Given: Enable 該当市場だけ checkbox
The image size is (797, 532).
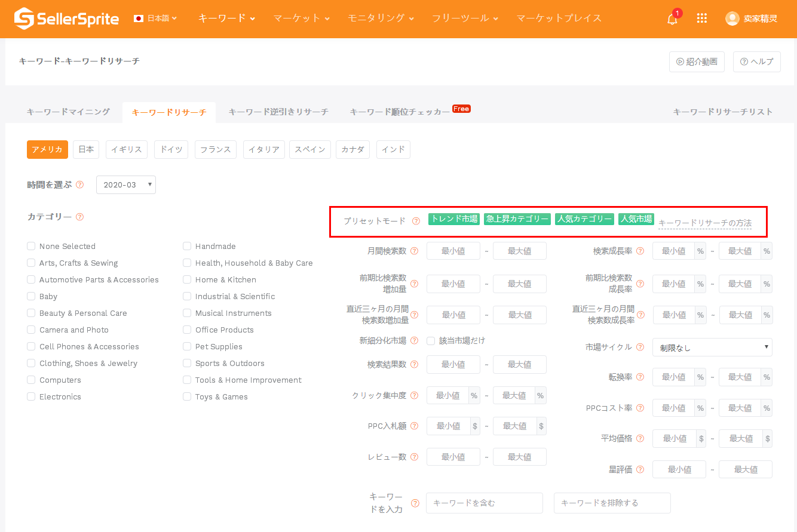Looking at the screenshot, I should tap(431, 341).
